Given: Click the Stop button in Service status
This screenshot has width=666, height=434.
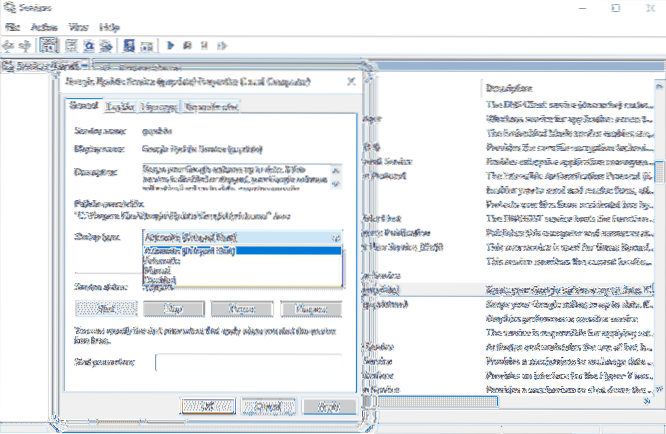Looking at the screenshot, I should point(172,309).
